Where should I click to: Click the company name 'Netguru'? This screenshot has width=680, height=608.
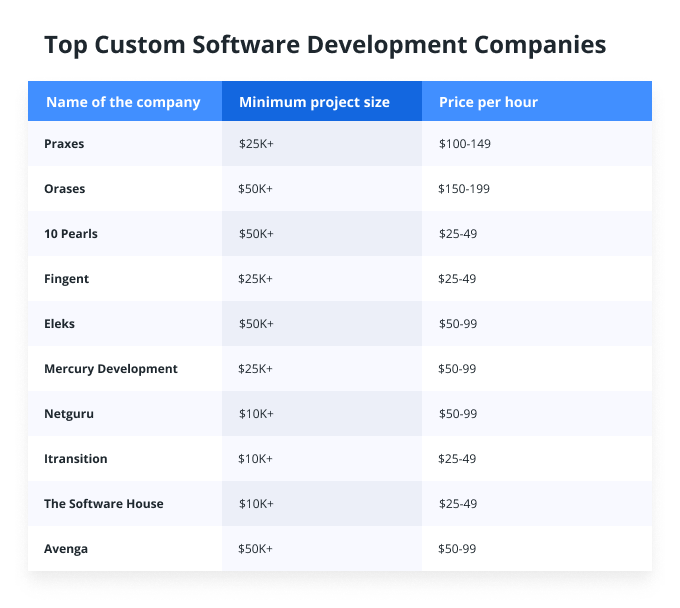[69, 414]
